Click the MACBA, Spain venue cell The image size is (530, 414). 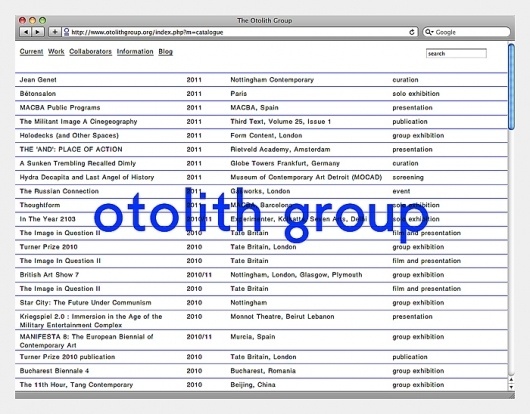point(255,108)
